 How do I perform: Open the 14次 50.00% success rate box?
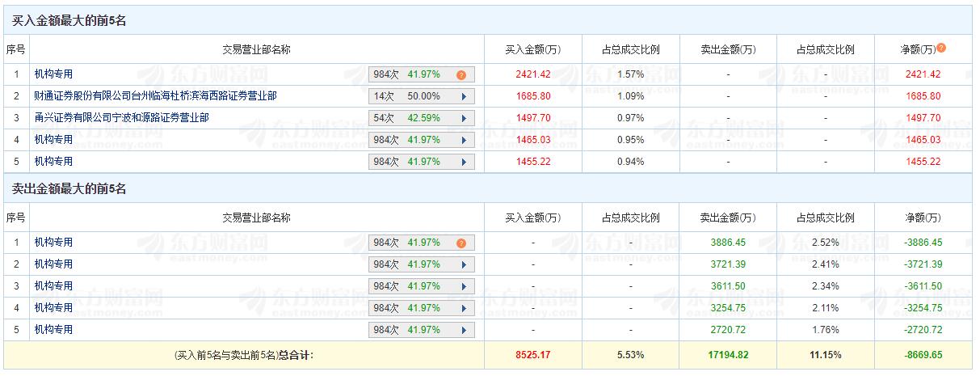point(421,96)
